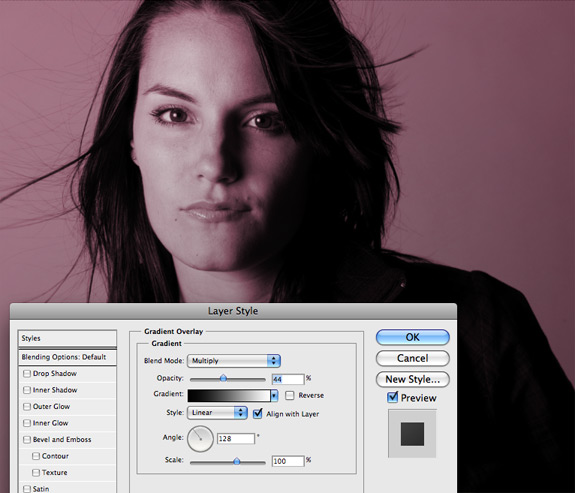Click the style preview thumbnail
575x493 pixels.
point(412,434)
